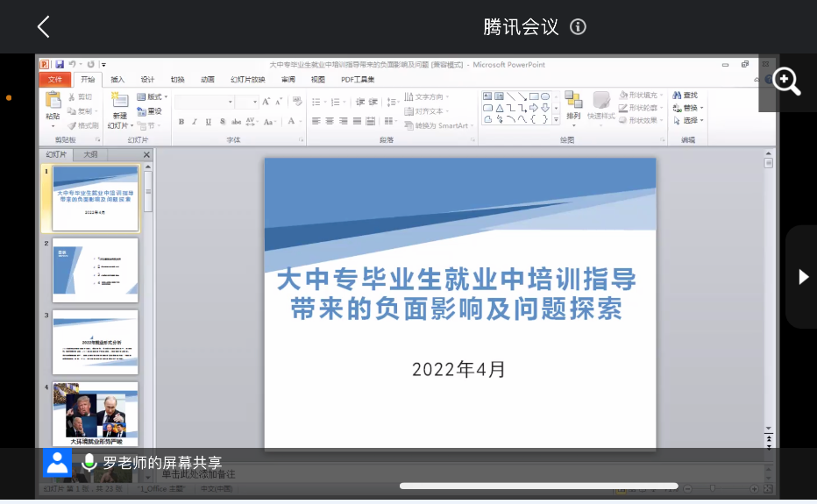Click the 剪切 cut button
The height and width of the screenshot is (504, 817).
pos(81,97)
